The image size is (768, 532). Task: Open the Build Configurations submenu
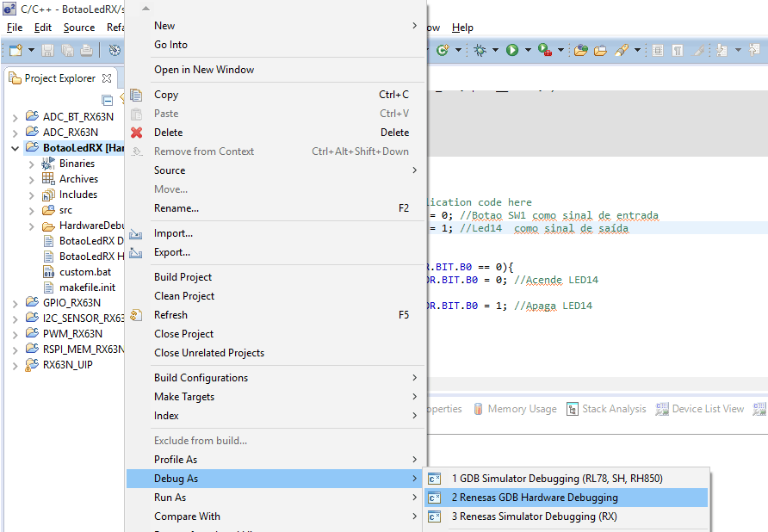tap(276, 378)
